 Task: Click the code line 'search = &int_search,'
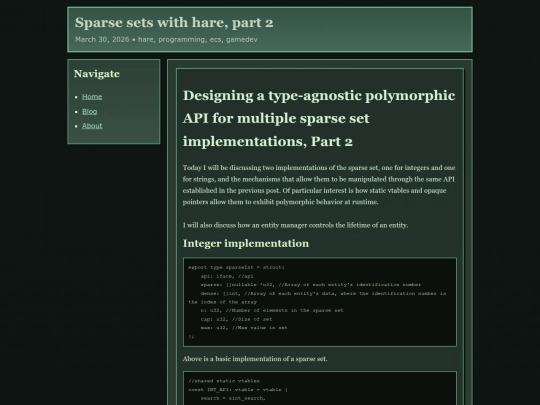tap(233, 398)
